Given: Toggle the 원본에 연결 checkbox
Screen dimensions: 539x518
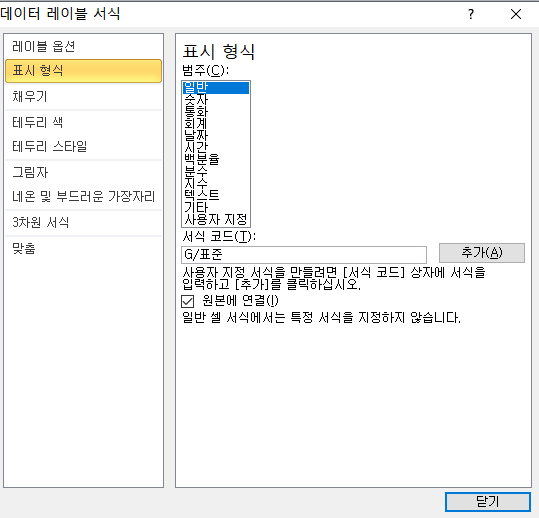Looking at the screenshot, I should [x=187, y=301].
